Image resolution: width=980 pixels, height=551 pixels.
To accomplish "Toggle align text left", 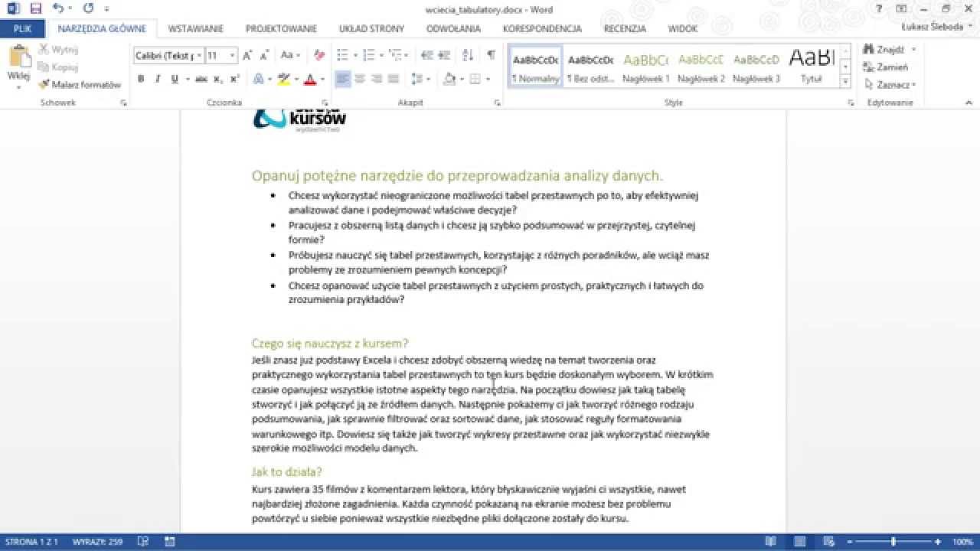I will pos(342,79).
